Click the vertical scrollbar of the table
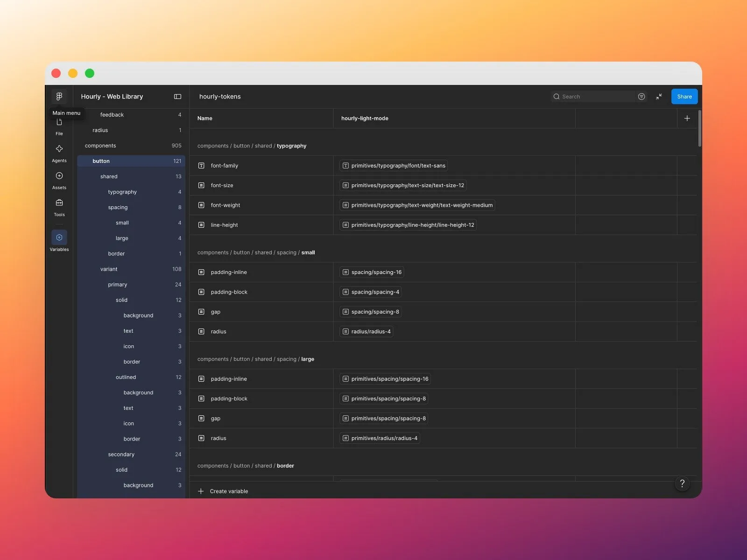This screenshot has height=560, width=747. pyautogui.click(x=699, y=128)
